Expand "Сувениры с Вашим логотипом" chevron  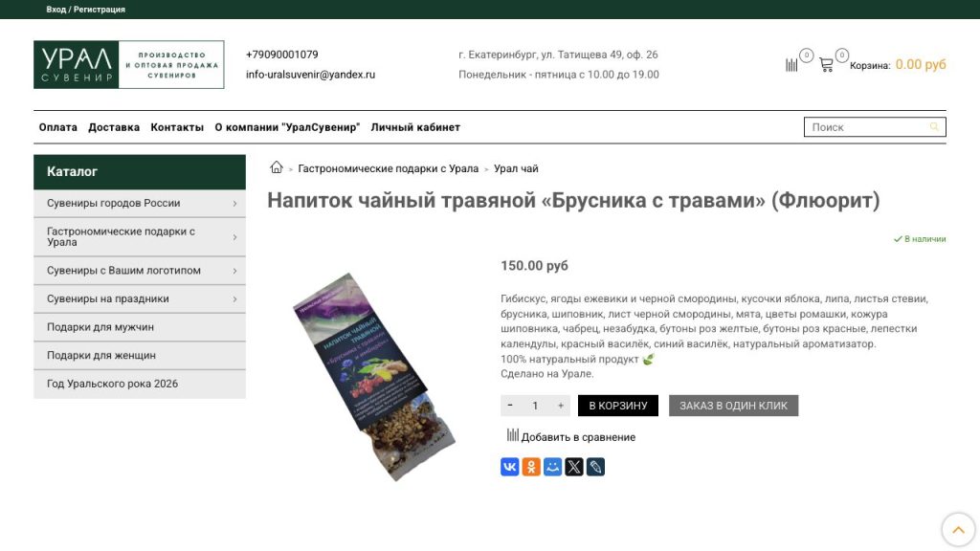click(235, 271)
